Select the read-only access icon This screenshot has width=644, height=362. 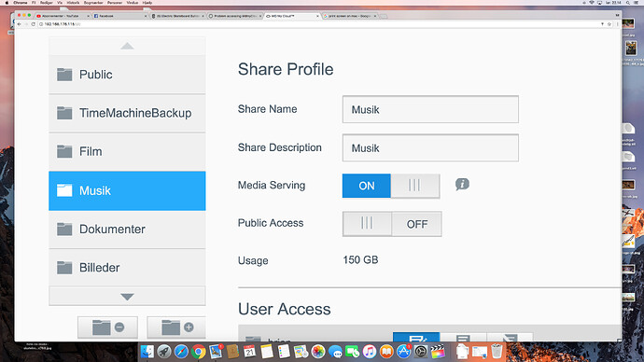463,338
